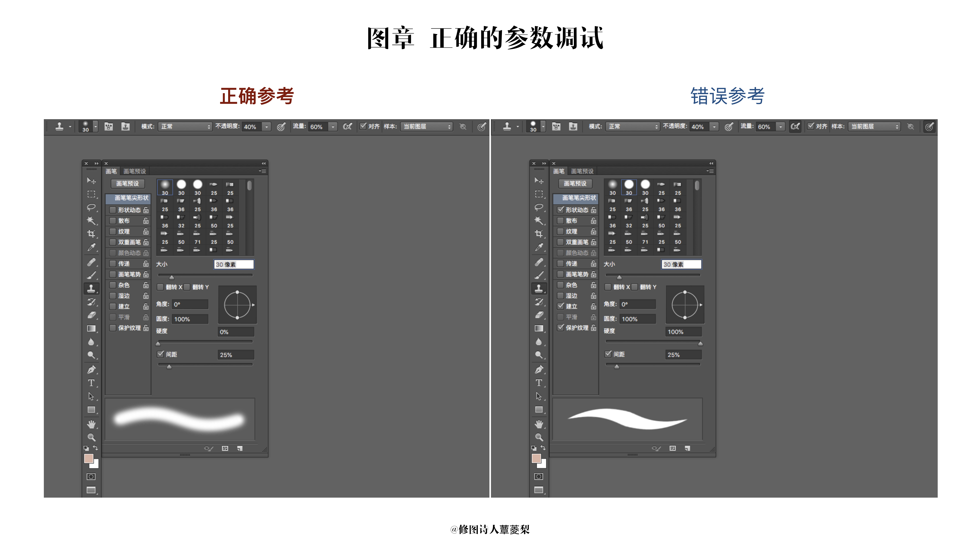
Task: Click the angle/roundness circle widget in left panel
Action: (237, 305)
